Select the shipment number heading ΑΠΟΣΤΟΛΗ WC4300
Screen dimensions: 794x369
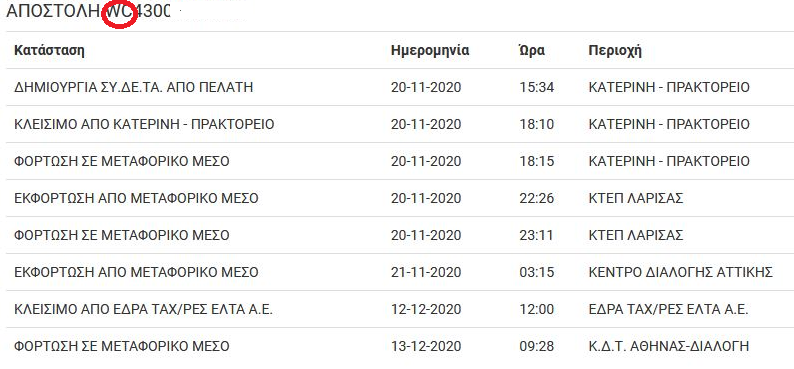point(88,11)
